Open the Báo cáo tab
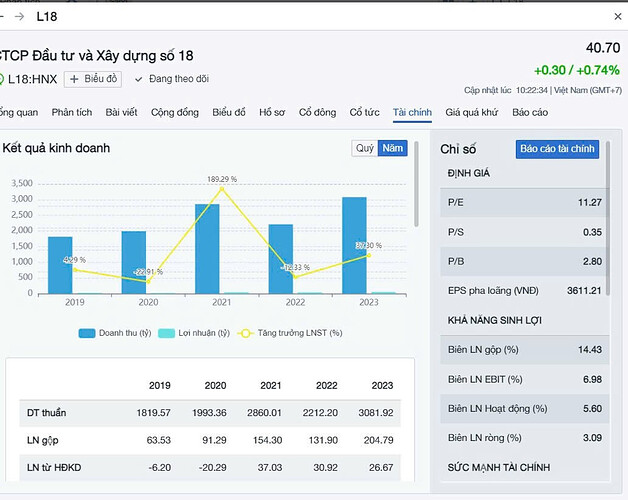Image resolution: width=628 pixels, height=500 pixels. click(530, 113)
